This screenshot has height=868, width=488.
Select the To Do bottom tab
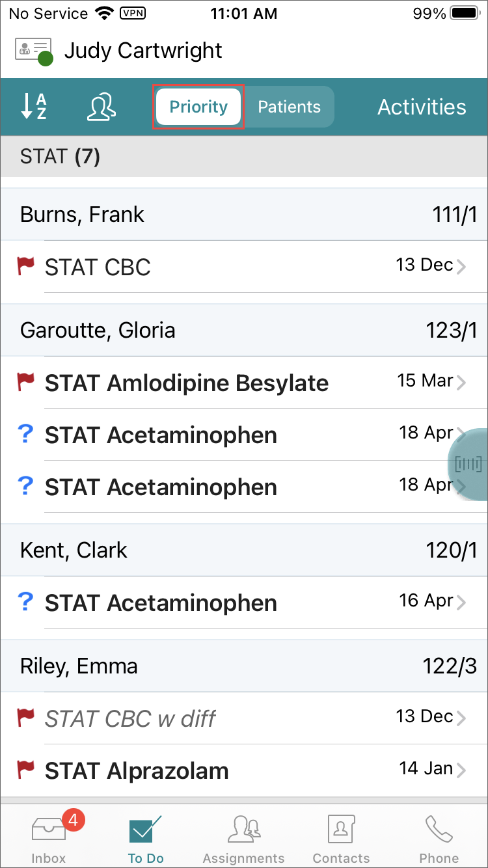click(146, 839)
